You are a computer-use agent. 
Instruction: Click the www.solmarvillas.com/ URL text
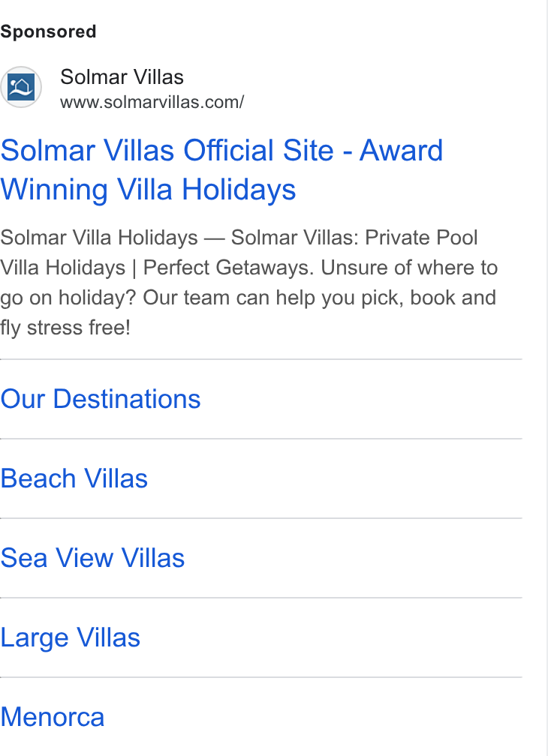pos(152,102)
